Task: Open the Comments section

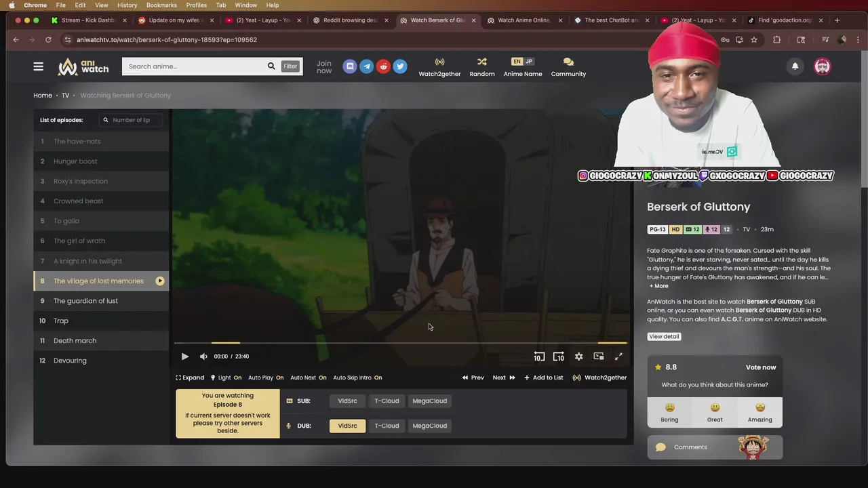Action: tap(715, 447)
